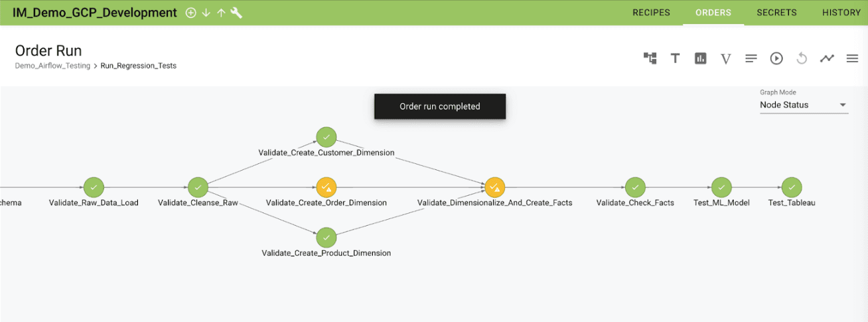Switch to the Recipes tab
The height and width of the screenshot is (322, 868).
tap(651, 13)
